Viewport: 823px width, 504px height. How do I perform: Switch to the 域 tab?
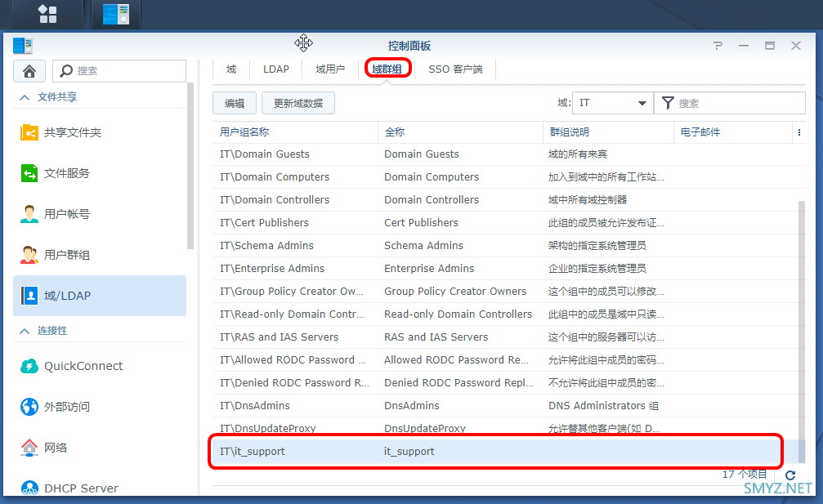pyautogui.click(x=231, y=69)
